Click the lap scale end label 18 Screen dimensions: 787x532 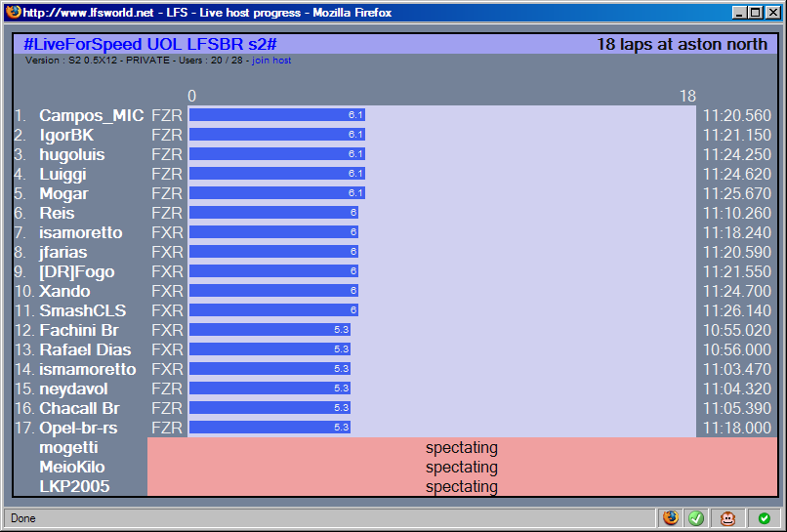tap(687, 96)
